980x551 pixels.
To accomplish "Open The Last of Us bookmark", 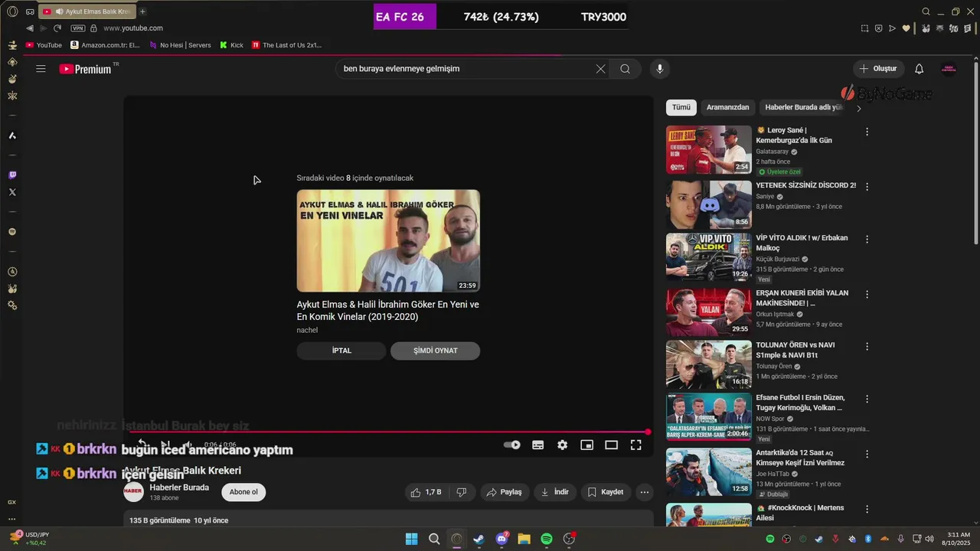I will point(286,45).
